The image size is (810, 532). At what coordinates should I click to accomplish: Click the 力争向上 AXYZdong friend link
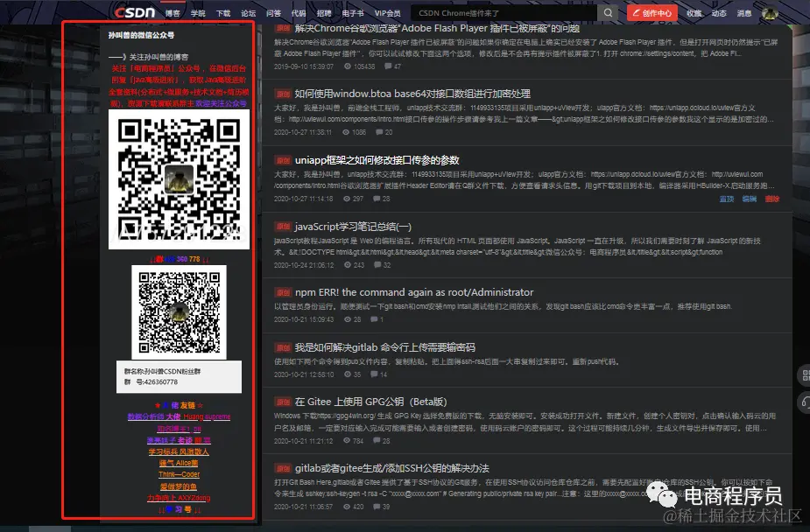[179, 498]
